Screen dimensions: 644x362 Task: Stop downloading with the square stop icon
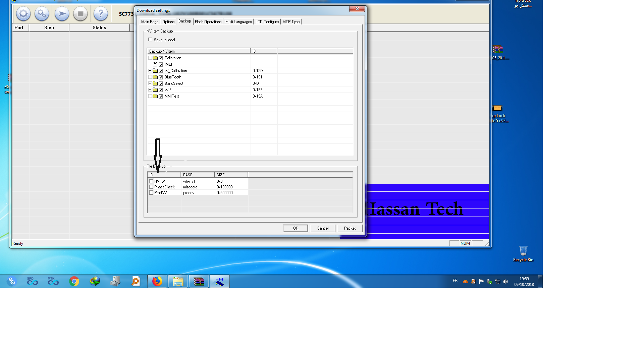tap(80, 14)
